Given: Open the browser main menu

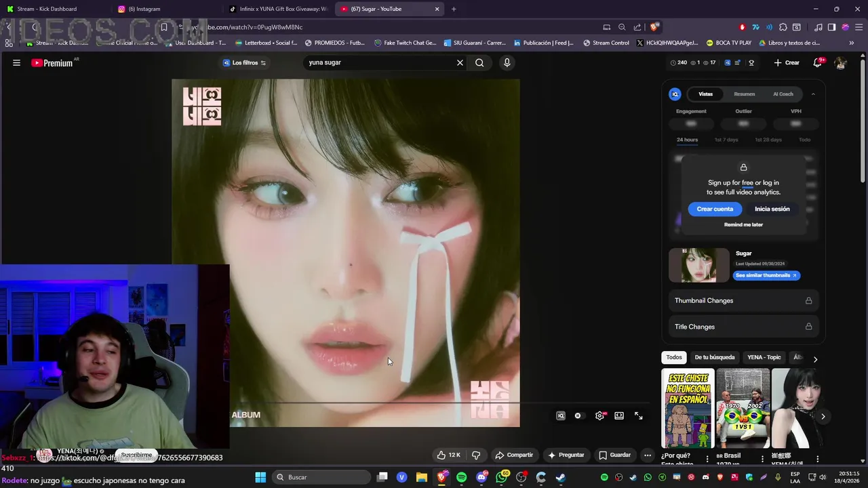Looking at the screenshot, I should click(858, 27).
